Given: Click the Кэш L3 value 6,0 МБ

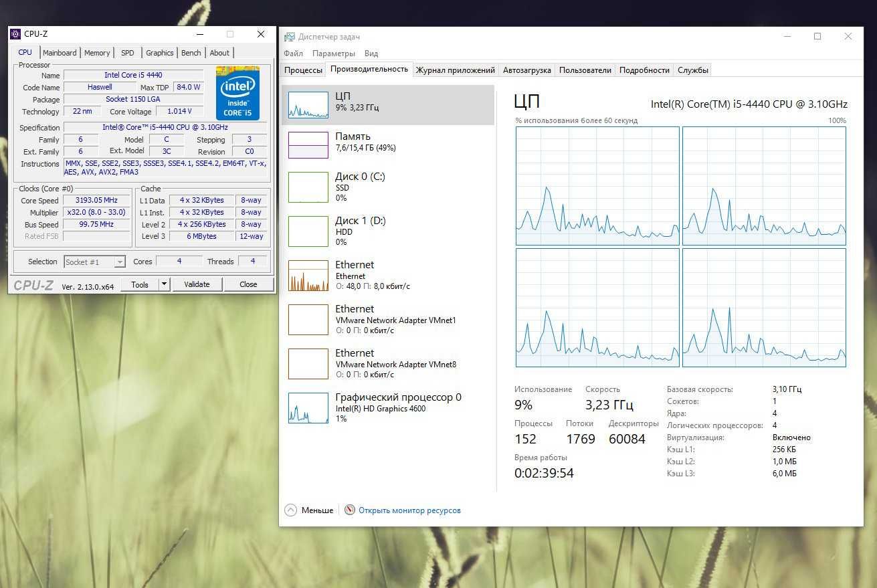Looking at the screenshot, I should coord(784,474).
